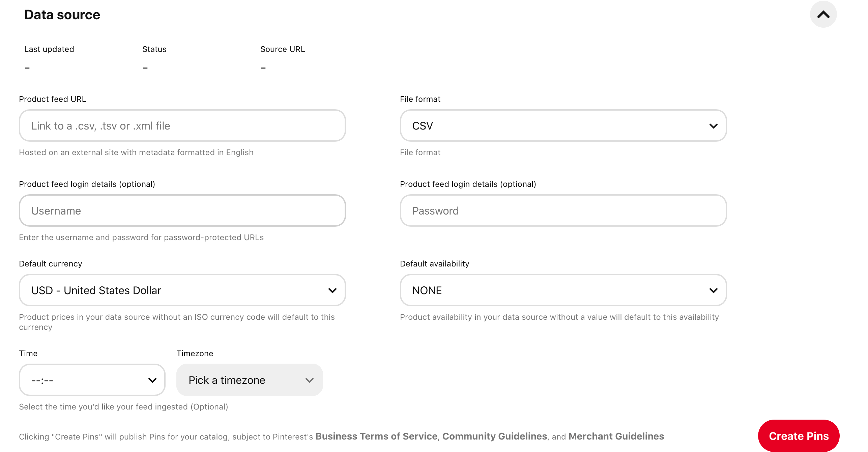Open Business Terms of Service
The image size is (868, 452).
pyautogui.click(x=376, y=436)
